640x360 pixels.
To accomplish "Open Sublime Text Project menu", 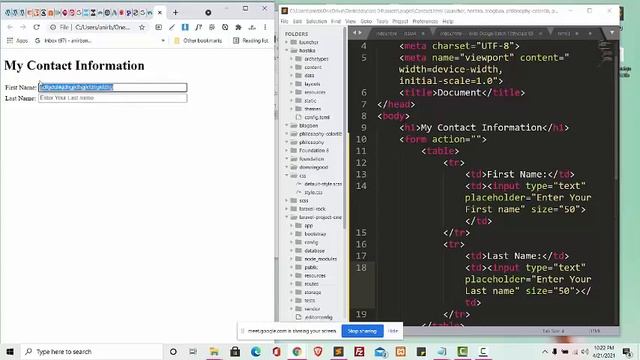I will [400, 21].
